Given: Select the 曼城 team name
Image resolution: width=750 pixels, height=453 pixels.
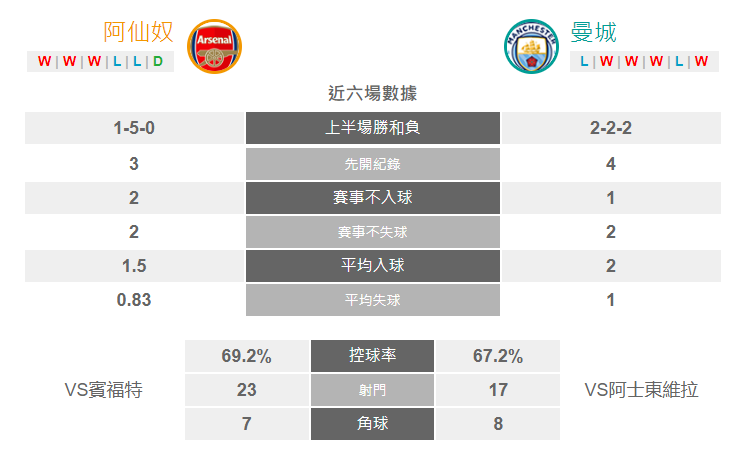Looking at the screenshot, I should point(594,32).
